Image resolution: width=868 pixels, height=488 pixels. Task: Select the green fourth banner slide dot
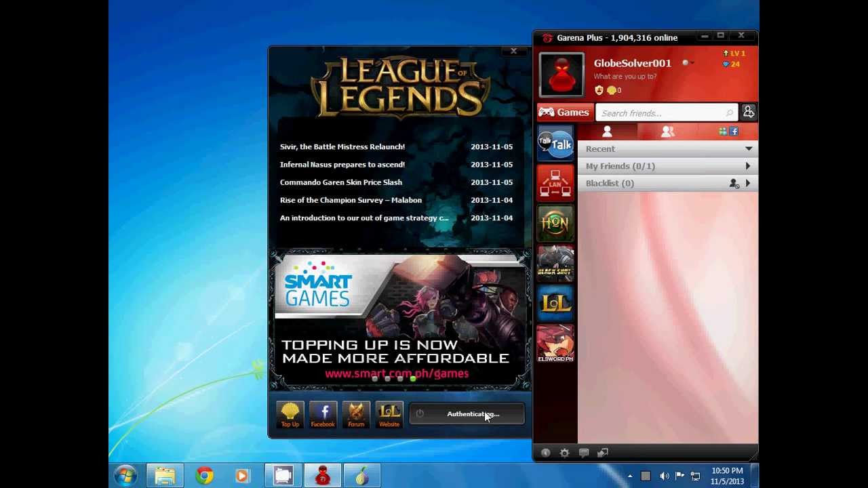(x=412, y=379)
